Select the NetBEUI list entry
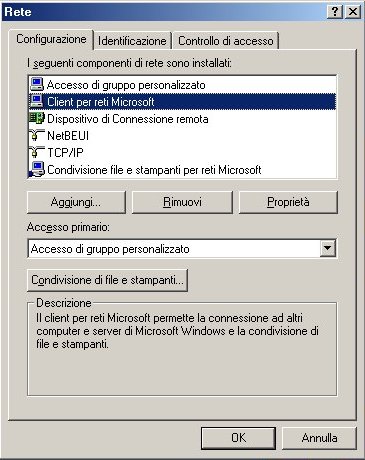Image resolution: width=365 pixels, height=460 pixels. [x=182, y=135]
